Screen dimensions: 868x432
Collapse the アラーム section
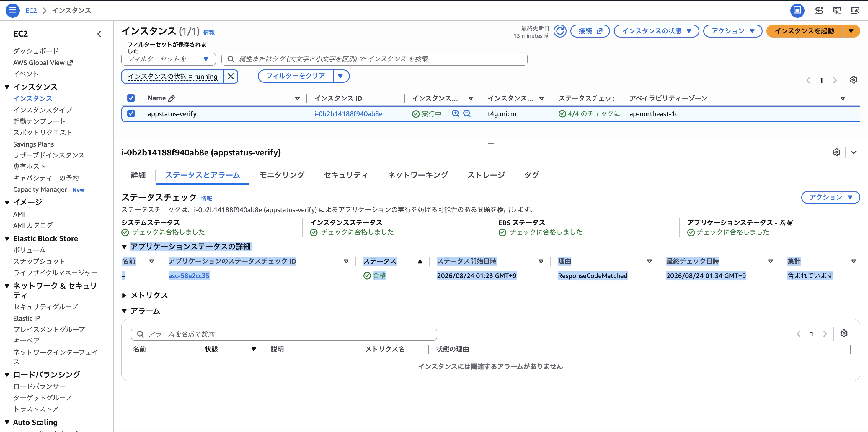point(124,311)
